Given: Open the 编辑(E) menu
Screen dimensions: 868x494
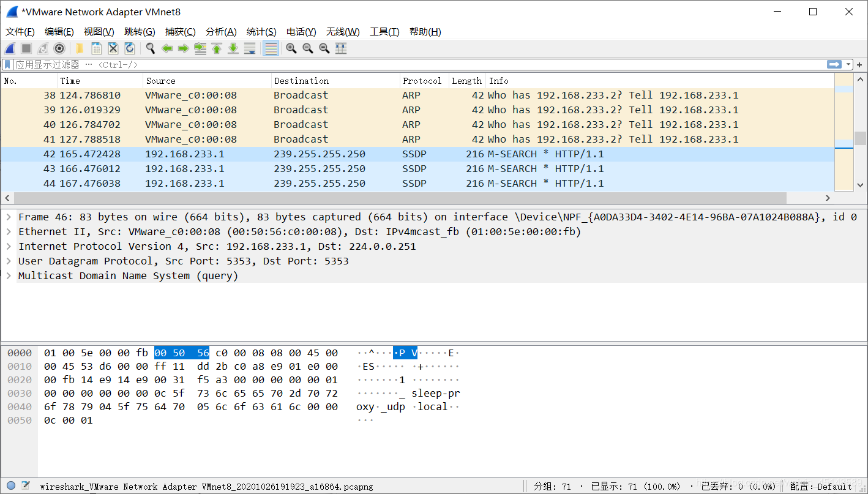Looking at the screenshot, I should click(59, 32).
